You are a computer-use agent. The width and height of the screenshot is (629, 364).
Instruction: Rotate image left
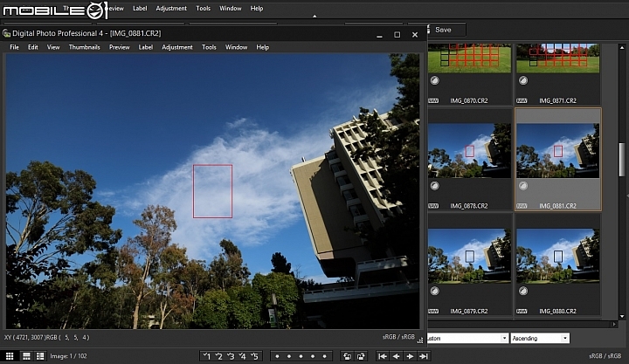pos(347,356)
